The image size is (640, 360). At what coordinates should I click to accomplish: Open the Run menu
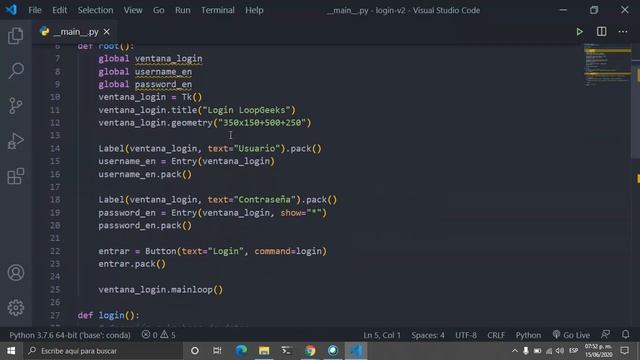click(x=182, y=10)
